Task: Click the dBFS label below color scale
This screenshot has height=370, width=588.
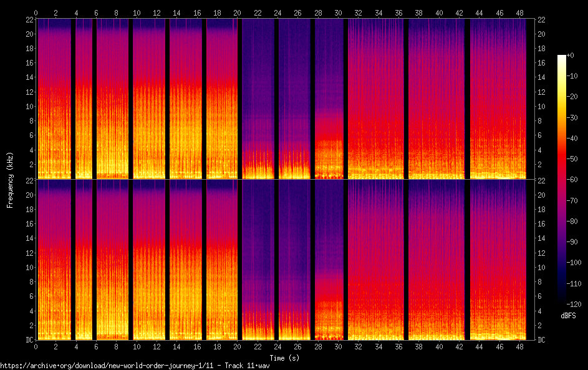Action: [568, 316]
